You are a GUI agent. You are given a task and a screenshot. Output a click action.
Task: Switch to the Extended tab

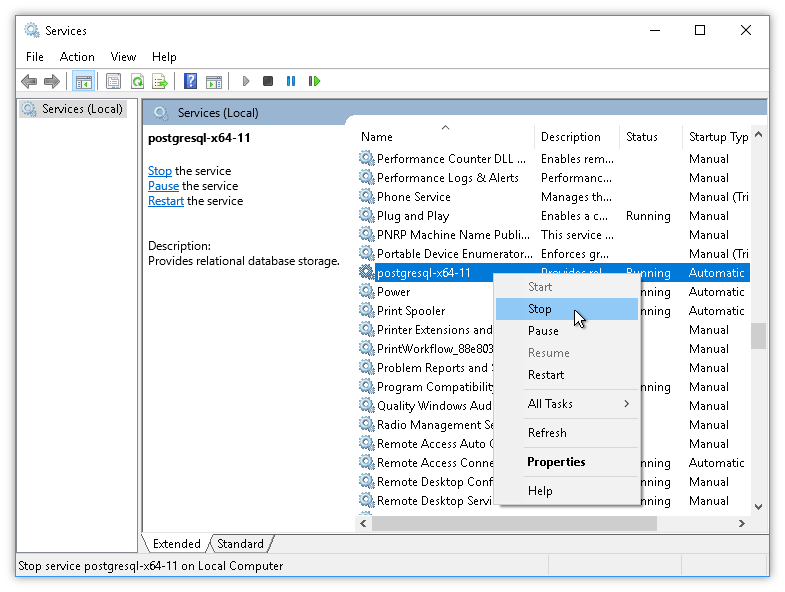(176, 543)
